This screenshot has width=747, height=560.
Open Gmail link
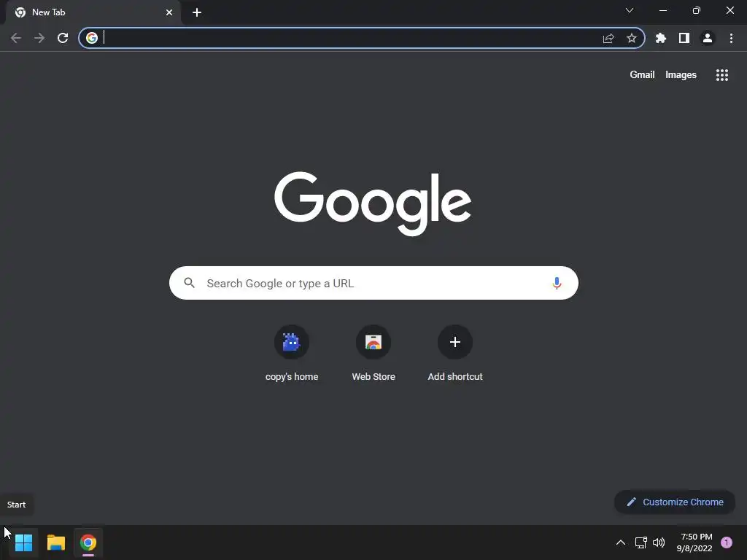(x=642, y=75)
